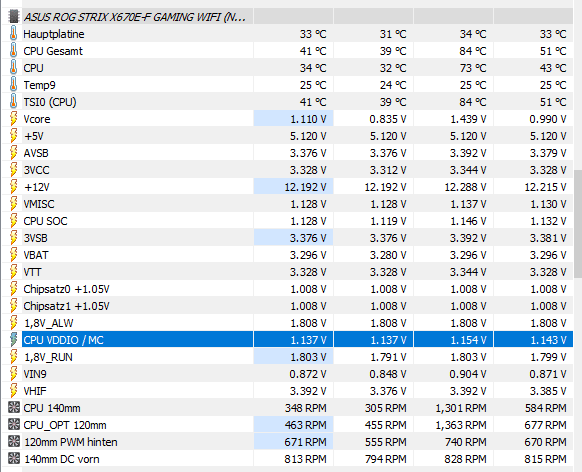Click the 3VSB current value 3.376 V

(308, 238)
